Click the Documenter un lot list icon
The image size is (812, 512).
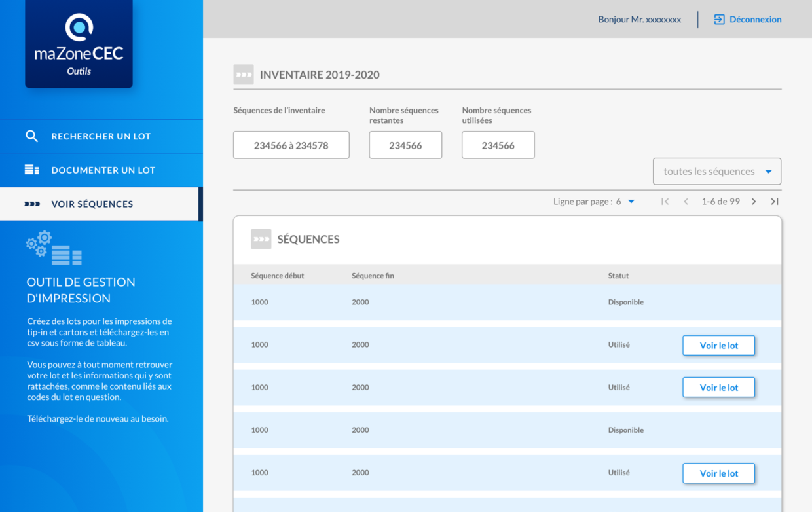point(32,170)
